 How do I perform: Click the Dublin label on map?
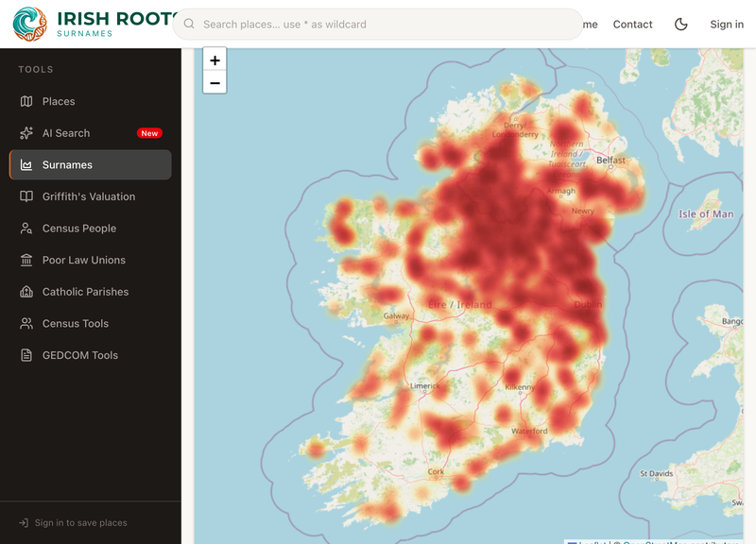[x=588, y=304]
